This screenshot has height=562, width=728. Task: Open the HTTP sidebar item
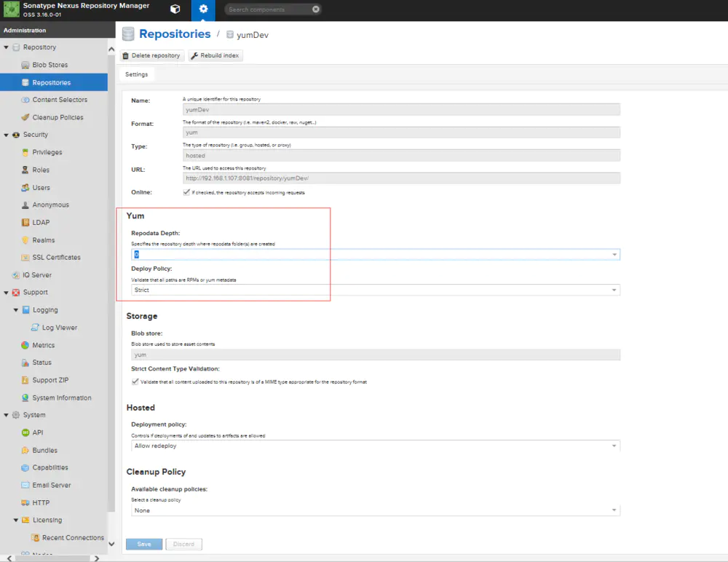54,502
